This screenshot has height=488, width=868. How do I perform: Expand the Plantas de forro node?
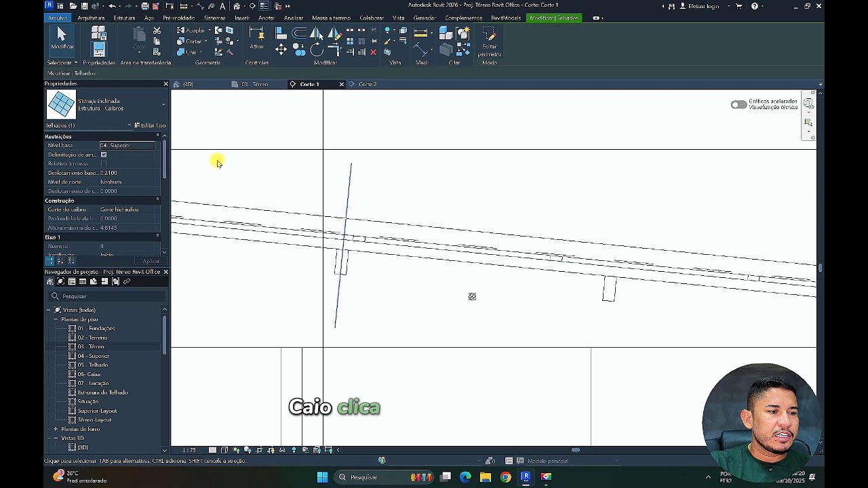click(x=56, y=429)
